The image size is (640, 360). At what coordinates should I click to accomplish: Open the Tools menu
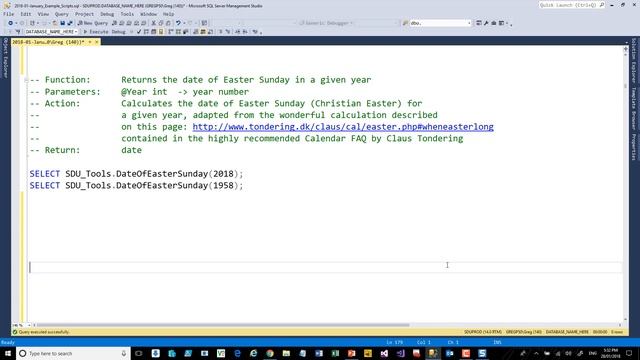(127, 14)
